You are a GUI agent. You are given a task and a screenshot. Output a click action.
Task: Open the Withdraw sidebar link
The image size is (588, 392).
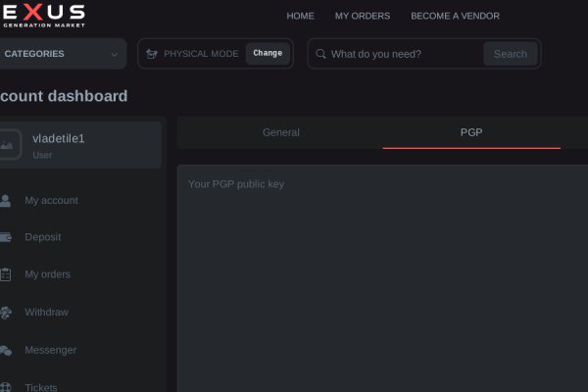(x=46, y=312)
